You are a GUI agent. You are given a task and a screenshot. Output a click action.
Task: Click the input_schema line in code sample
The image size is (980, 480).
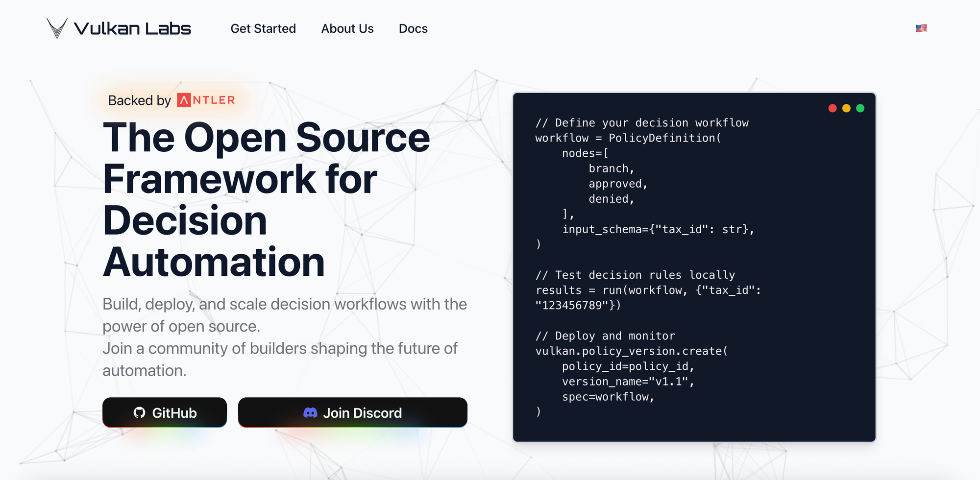tap(658, 229)
